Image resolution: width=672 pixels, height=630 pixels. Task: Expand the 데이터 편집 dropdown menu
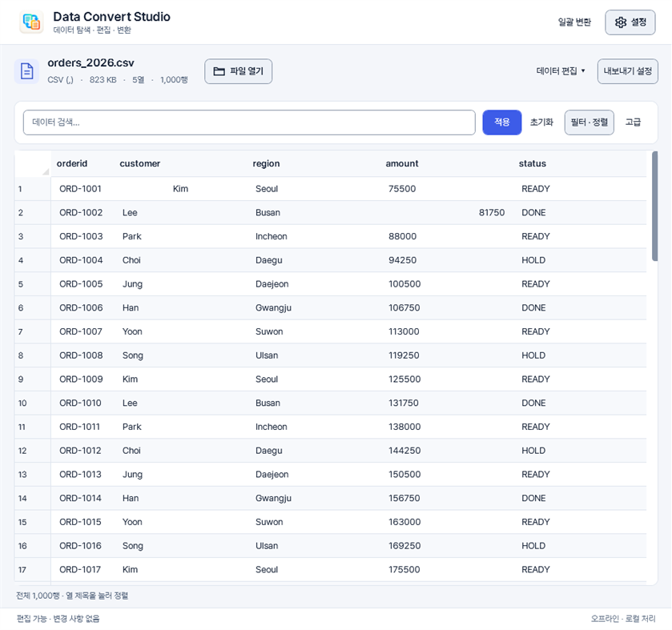[x=561, y=71]
